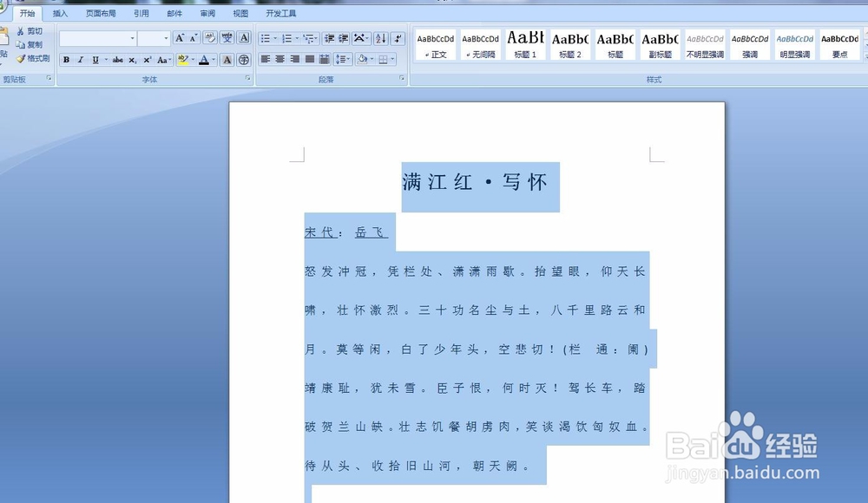Increase indent of the selected paragraph
This screenshot has width=868, height=503.
tap(344, 37)
